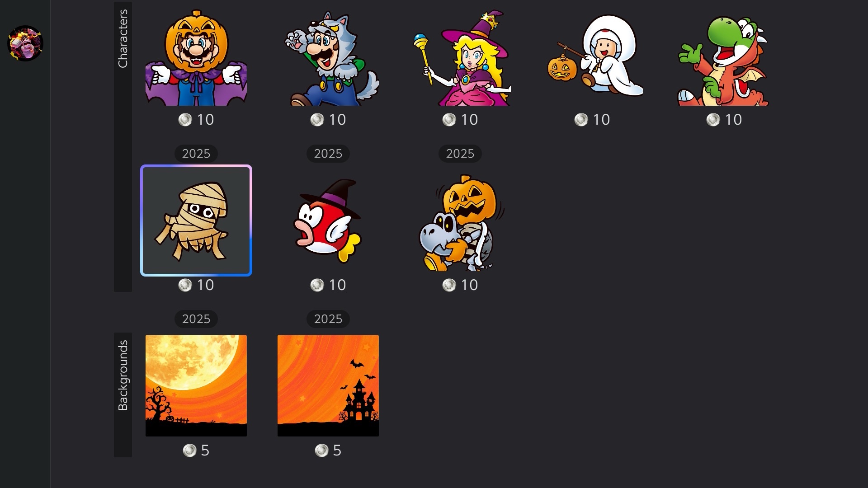The width and height of the screenshot is (868, 488).
Task: Select haunted castle bats background
Action: point(328,385)
